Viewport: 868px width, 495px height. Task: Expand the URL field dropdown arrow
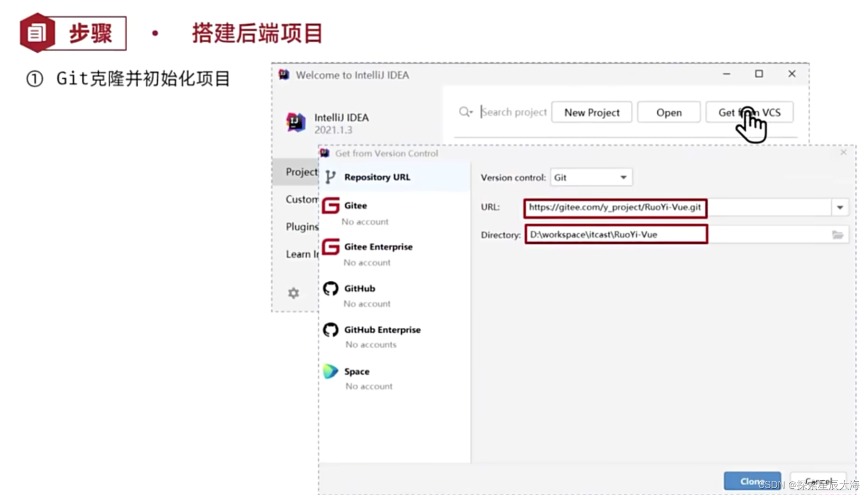(840, 207)
